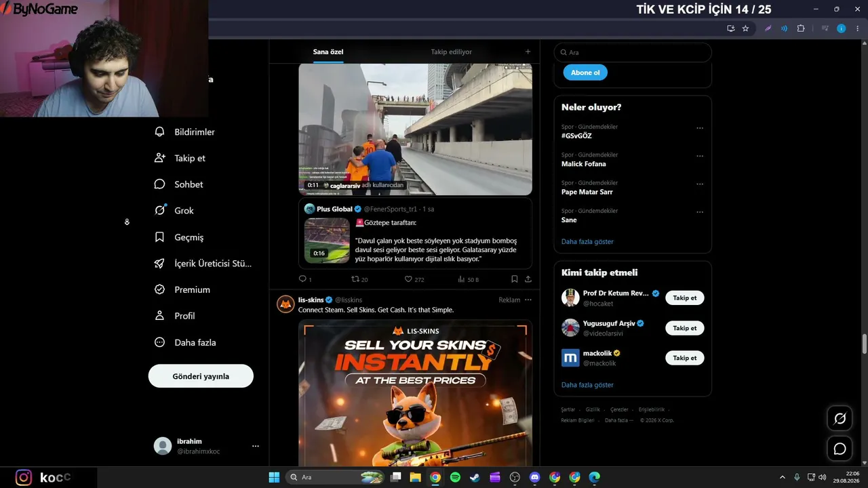Open the mackolik account avatar

(x=570, y=358)
